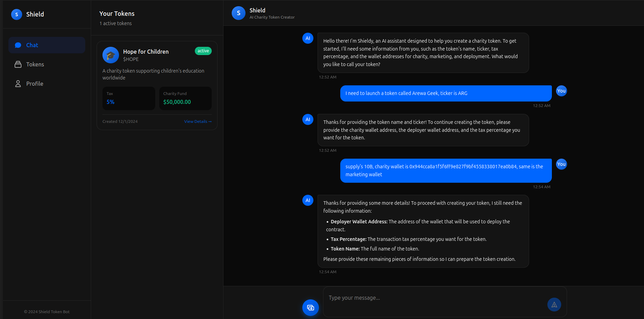This screenshot has width=644, height=319.
Task: Click the Shield logo in the sidebar header
Action: coord(17,14)
